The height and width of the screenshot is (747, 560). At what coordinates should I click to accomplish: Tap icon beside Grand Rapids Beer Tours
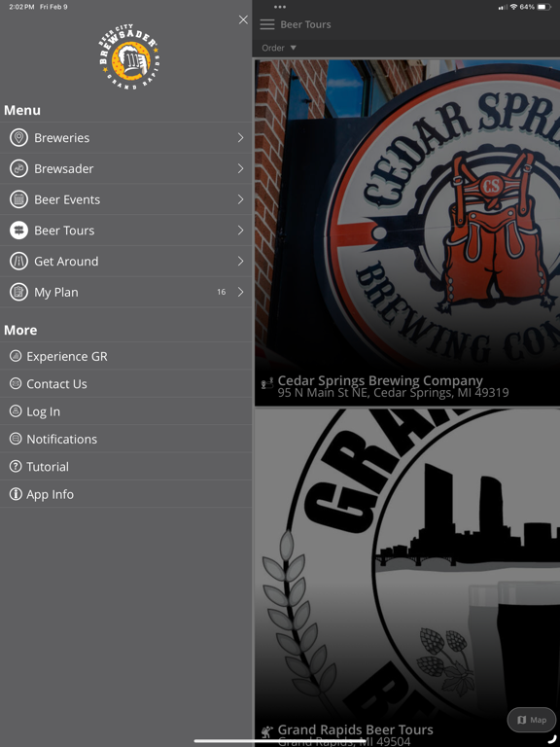[x=267, y=731]
